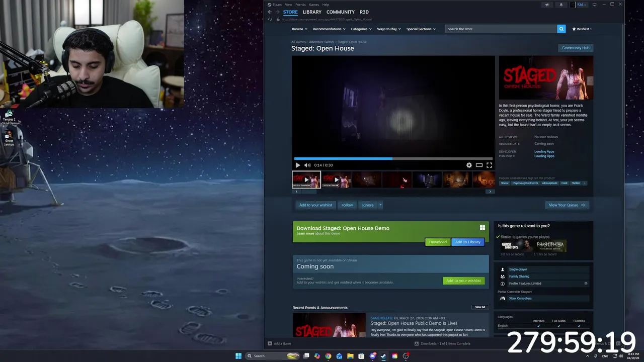This screenshot has width=644, height=362.
Task: Click the Atmospheric tag
Action: 549,183
